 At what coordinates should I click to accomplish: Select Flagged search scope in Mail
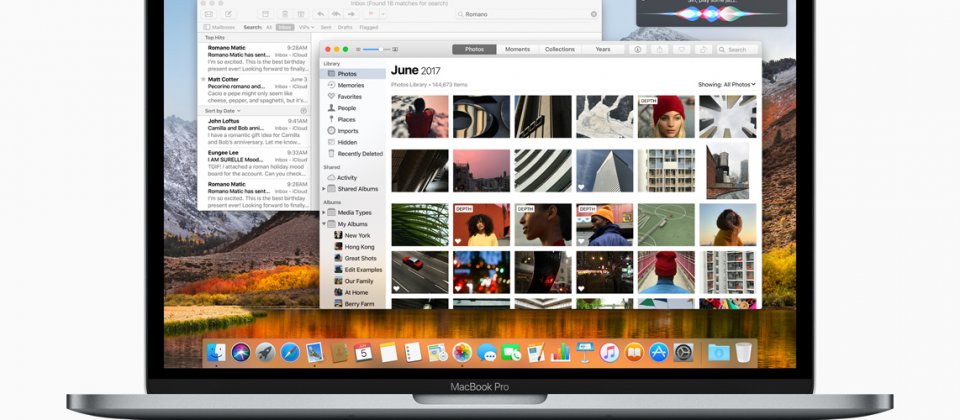(369, 28)
